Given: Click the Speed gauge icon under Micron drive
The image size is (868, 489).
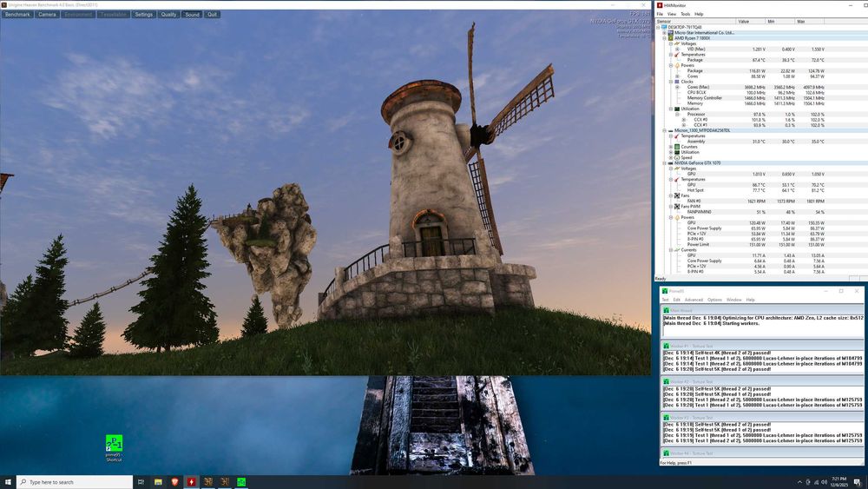Looking at the screenshot, I should coord(677,158).
